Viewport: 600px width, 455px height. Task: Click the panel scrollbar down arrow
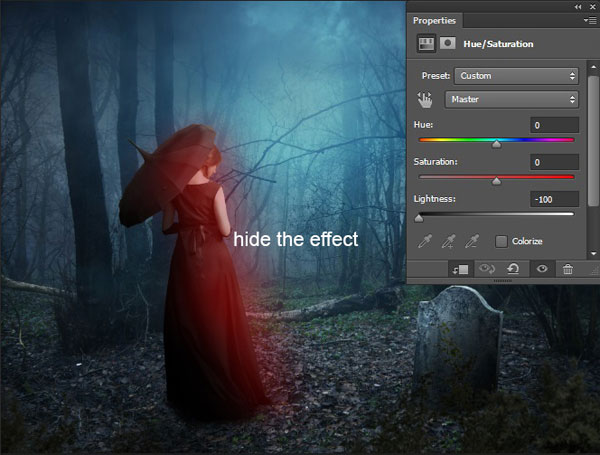[x=593, y=253]
